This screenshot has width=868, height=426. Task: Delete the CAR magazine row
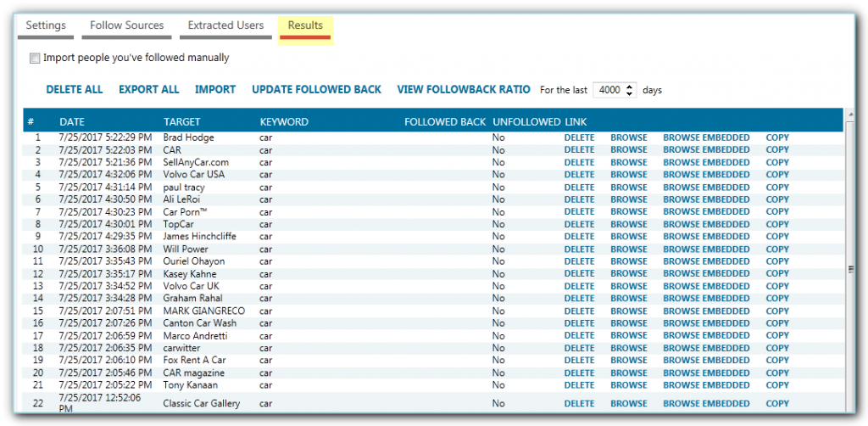point(579,373)
